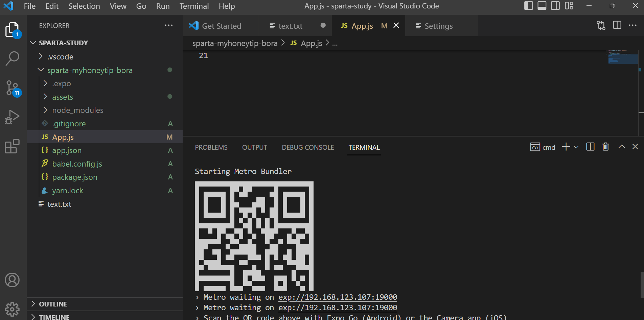
Task: Open the File menu
Action: 30,6
